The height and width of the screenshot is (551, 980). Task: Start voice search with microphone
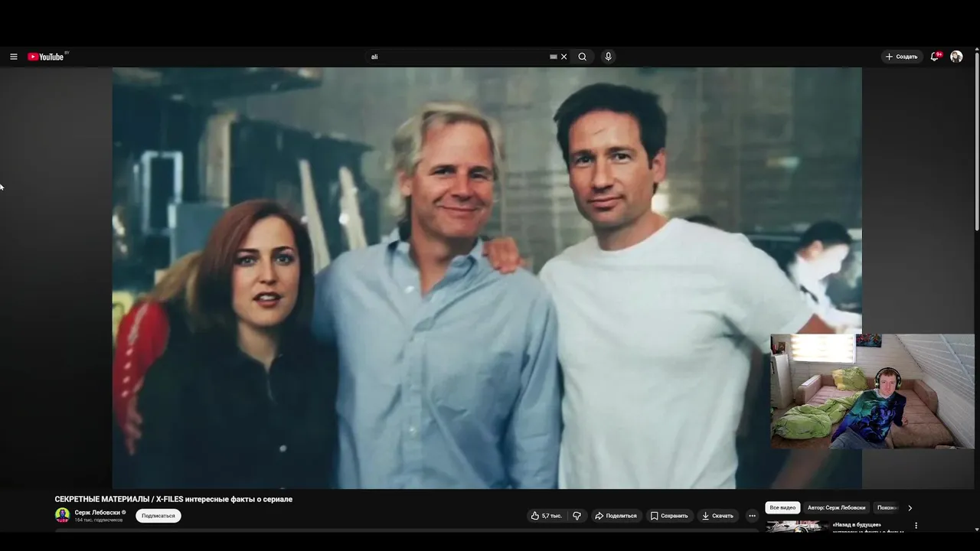pos(608,57)
